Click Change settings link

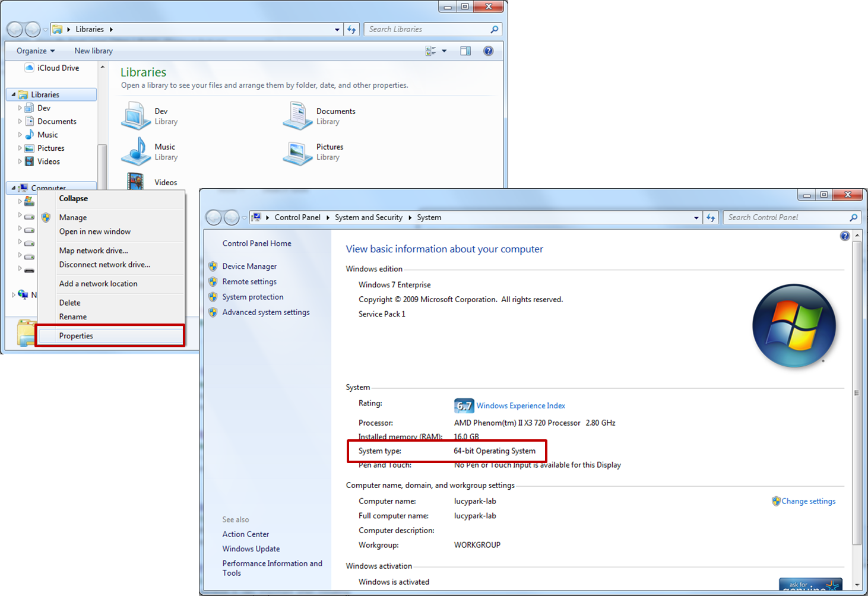(x=808, y=502)
